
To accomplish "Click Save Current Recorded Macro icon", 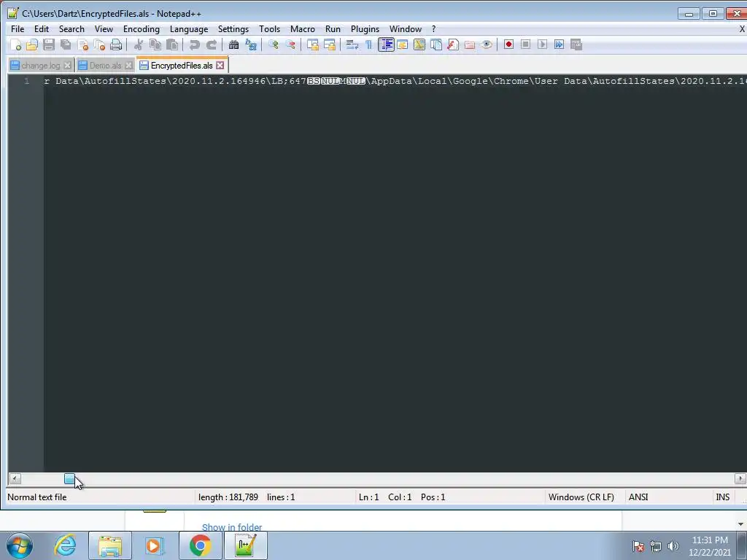I will (576, 44).
